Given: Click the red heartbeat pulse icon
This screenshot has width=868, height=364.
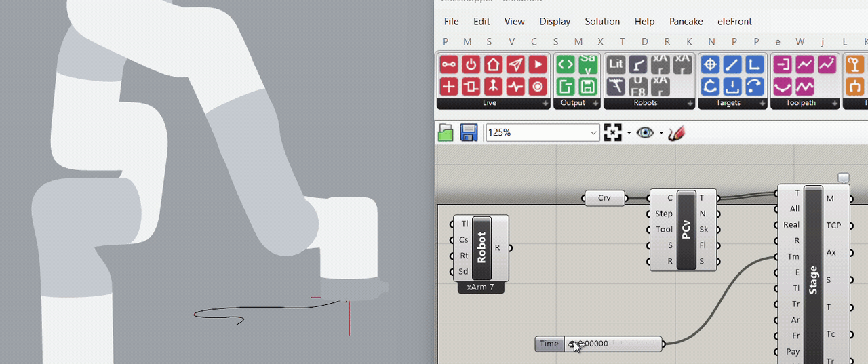Looking at the screenshot, I should pos(515,87).
